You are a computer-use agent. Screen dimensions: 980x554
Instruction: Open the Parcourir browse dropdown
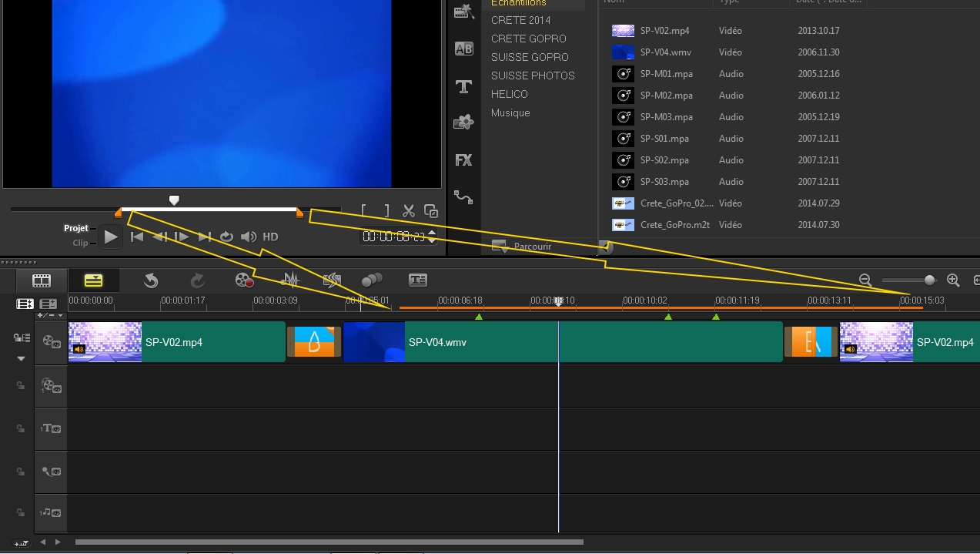500,247
